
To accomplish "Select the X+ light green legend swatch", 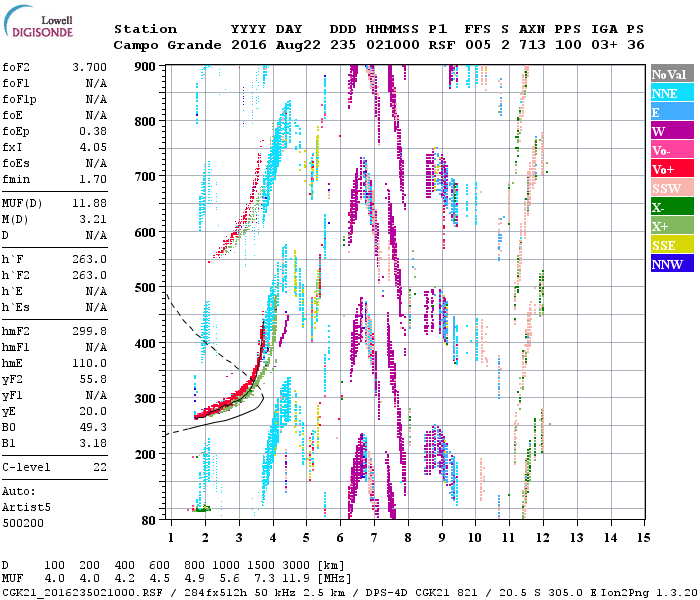I will coord(672,225).
